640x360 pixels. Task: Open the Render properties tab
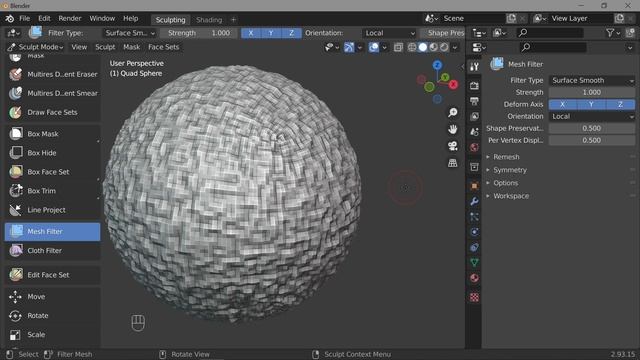(474, 86)
